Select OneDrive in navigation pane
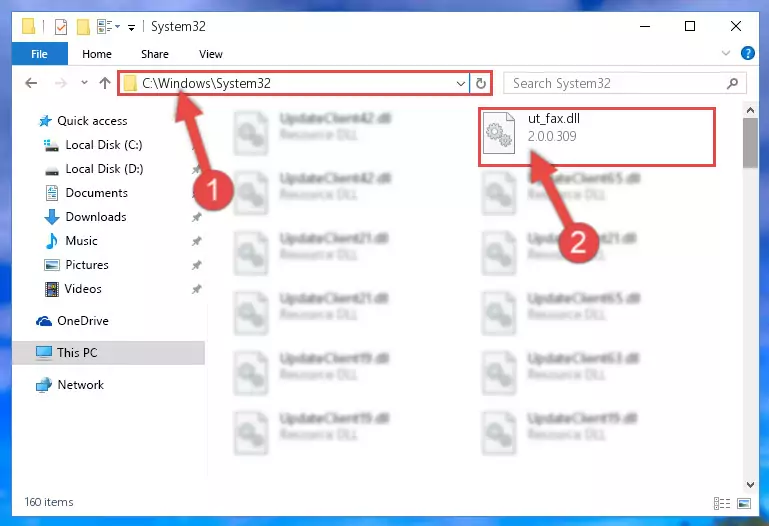769x526 pixels. pyautogui.click(x=83, y=321)
